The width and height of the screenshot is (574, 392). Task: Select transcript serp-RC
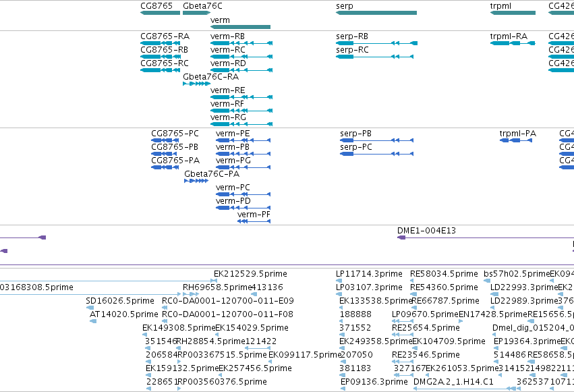point(374,57)
